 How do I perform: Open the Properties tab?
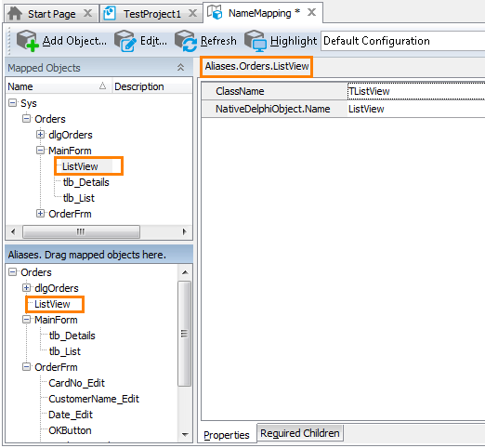(227, 435)
